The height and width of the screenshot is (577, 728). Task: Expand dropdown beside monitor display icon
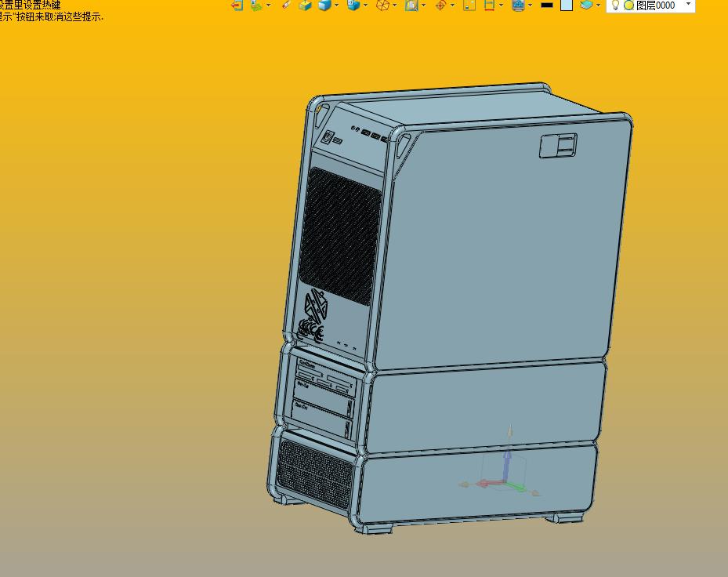click(531, 5)
